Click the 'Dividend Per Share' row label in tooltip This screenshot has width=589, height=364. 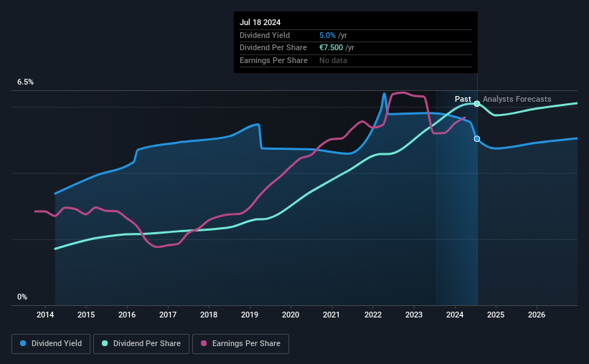pos(273,48)
